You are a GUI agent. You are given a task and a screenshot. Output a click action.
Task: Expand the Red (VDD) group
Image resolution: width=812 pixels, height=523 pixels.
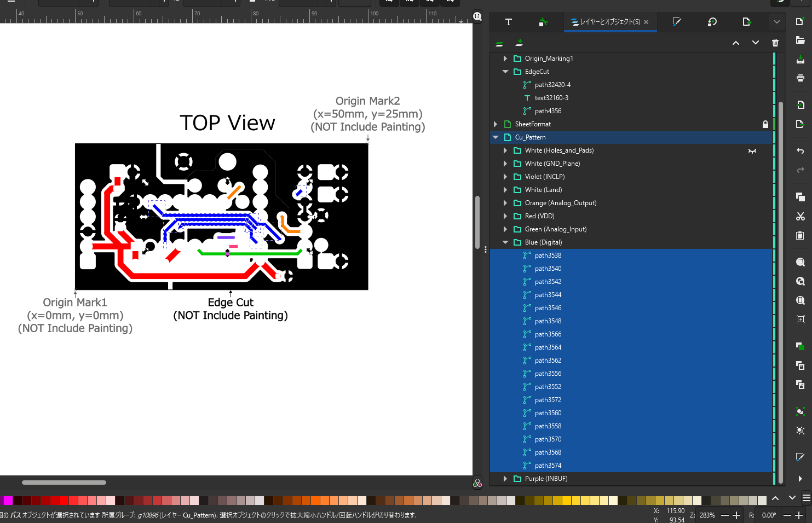[x=505, y=216]
